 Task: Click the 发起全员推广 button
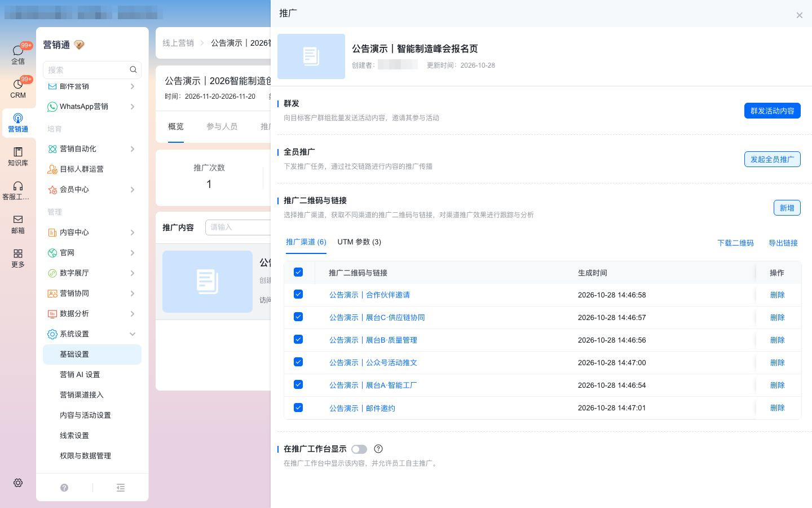coord(773,159)
